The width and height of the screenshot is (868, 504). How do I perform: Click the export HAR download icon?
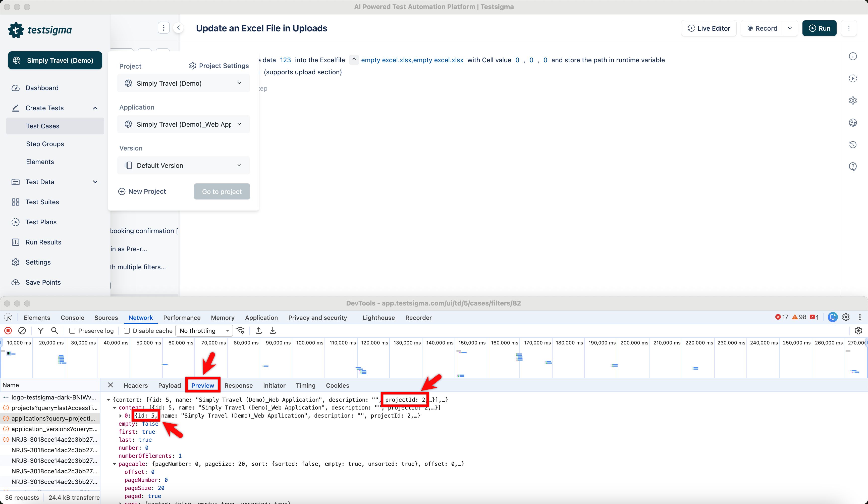273,330
